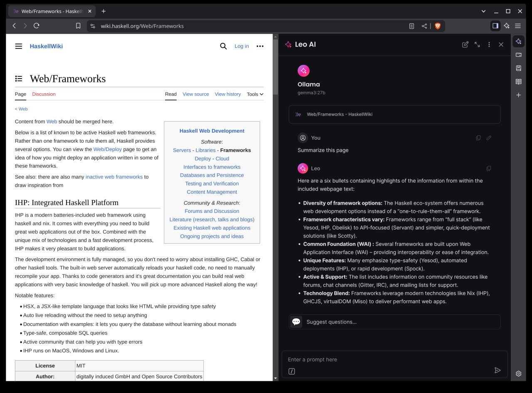The width and height of the screenshot is (532, 393).
Task: Open the Tools dropdown on the wiki page
Action: tap(254, 94)
